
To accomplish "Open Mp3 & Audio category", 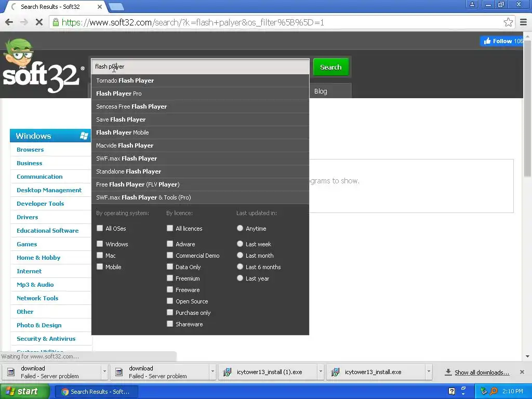I will pyautogui.click(x=35, y=285).
